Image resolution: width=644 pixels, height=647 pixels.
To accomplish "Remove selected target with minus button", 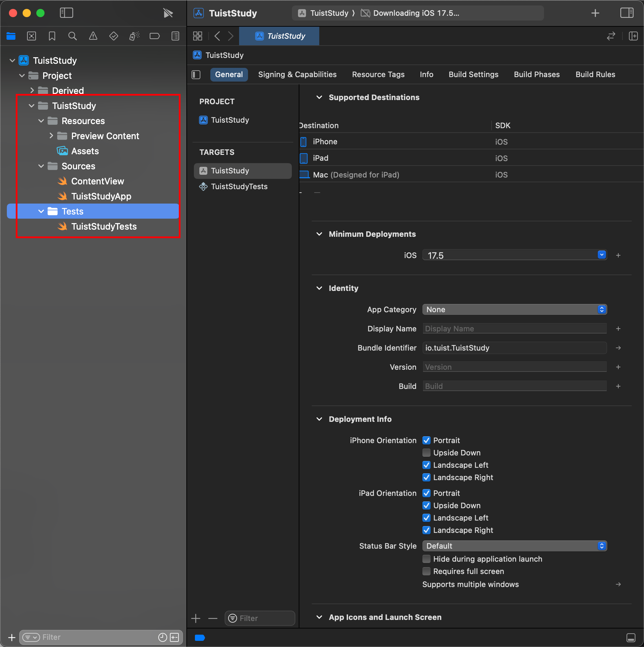I will click(213, 618).
